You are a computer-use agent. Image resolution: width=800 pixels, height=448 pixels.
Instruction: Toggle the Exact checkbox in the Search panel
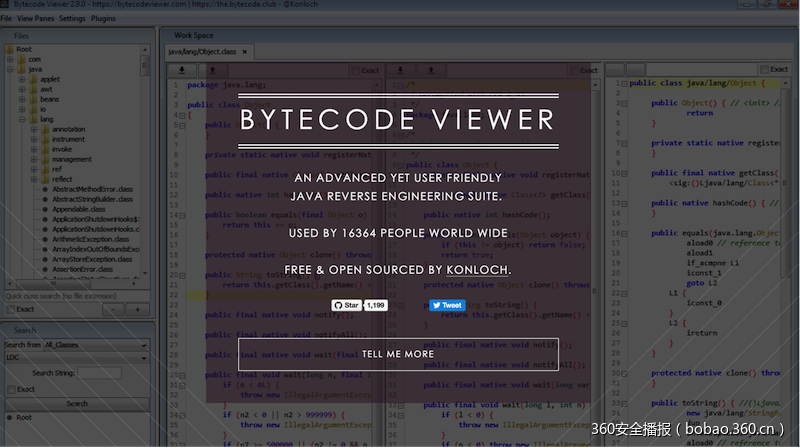pos(9,389)
